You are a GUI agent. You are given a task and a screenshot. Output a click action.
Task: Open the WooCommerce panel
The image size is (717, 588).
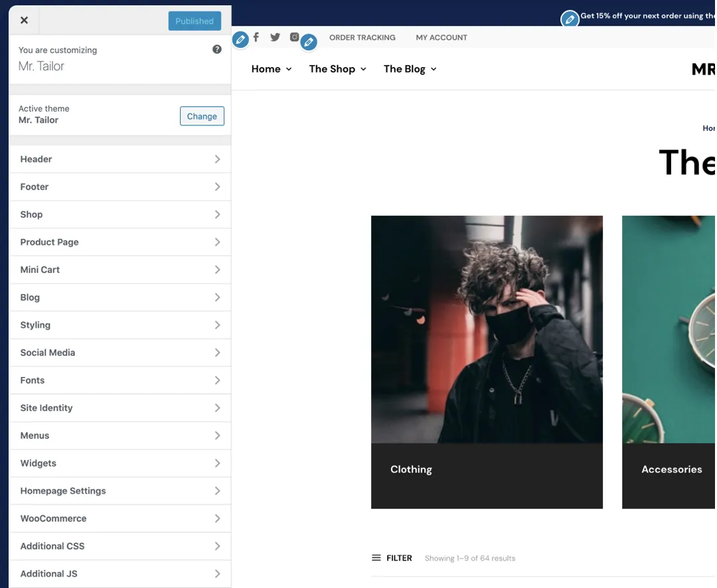click(120, 518)
